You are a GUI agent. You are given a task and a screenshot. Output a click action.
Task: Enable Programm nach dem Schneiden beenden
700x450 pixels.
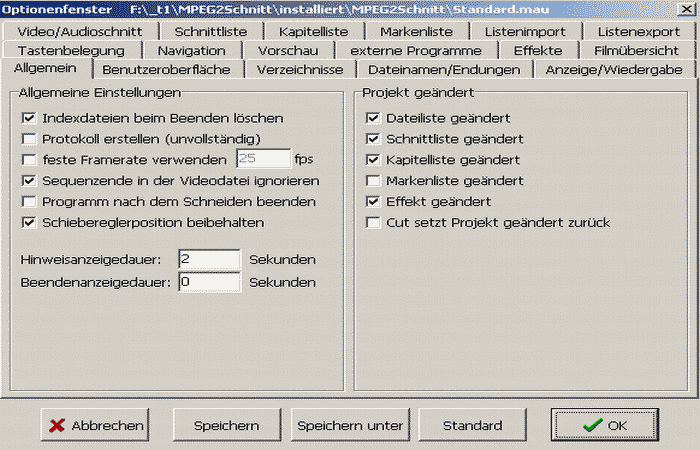28,201
